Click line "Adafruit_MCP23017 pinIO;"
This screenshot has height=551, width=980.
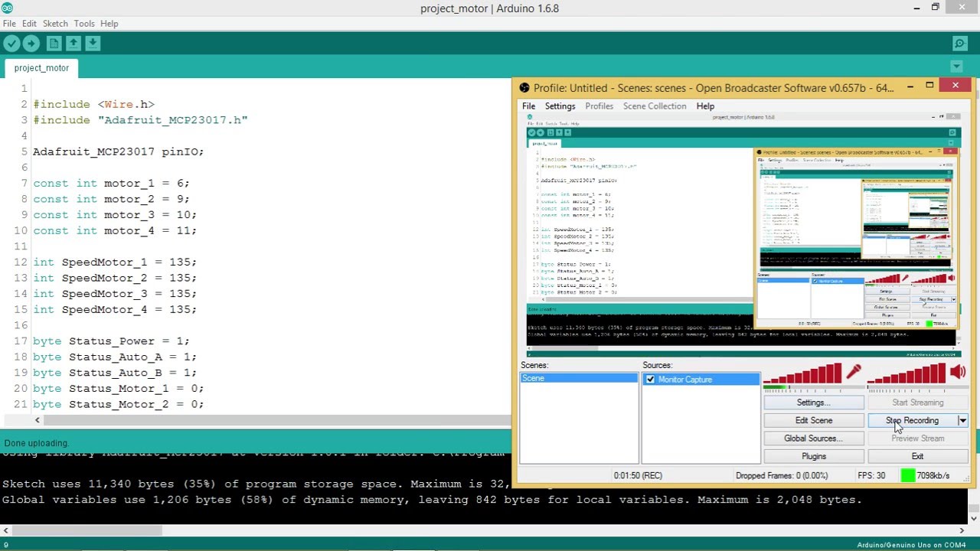(119, 152)
